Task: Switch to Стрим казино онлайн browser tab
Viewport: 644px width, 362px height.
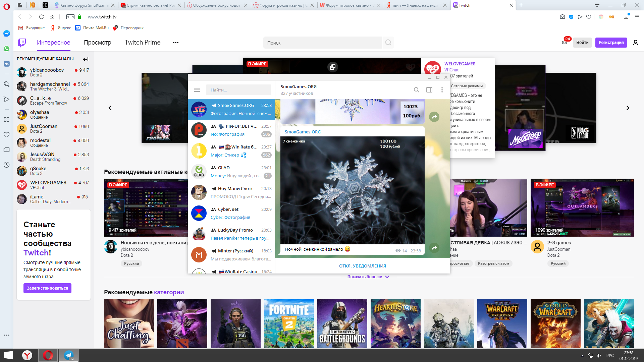Action: click(151, 5)
